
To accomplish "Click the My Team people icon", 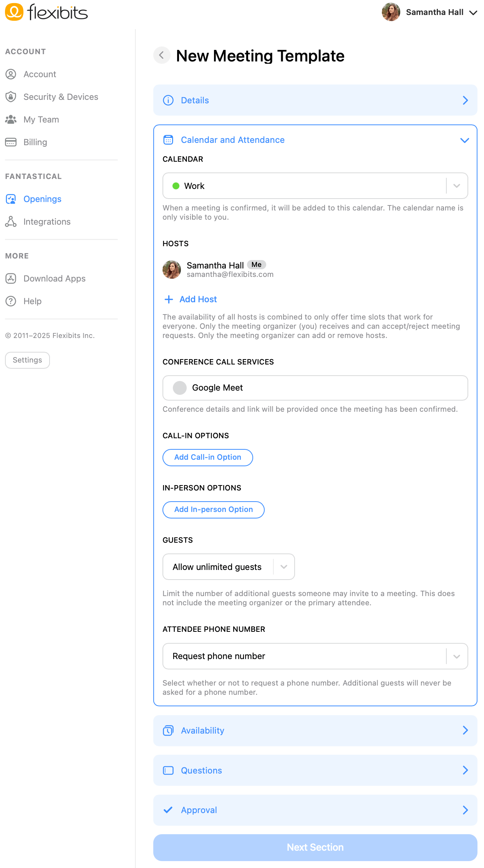I will coord(11,119).
